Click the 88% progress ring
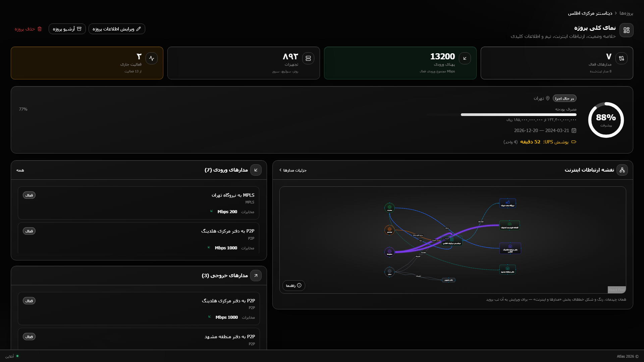Viewport: 644px width, 362px height. pyautogui.click(x=606, y=120)
